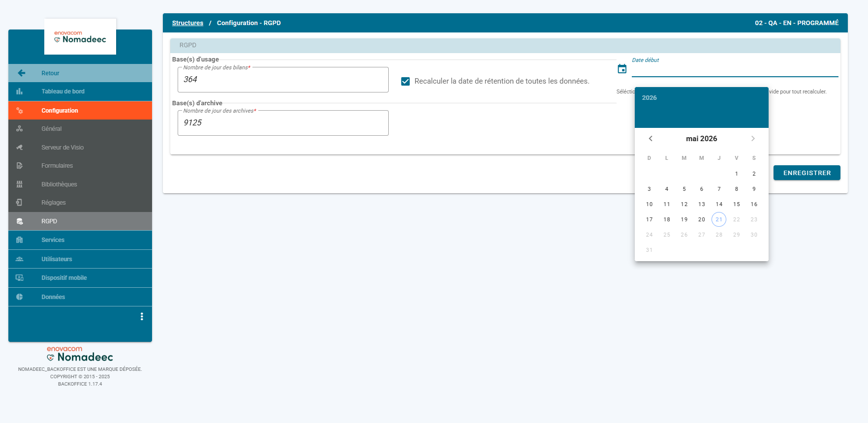Open the three-dot sidebar menu
Viewport: 868px width, 423px height.
142,316
